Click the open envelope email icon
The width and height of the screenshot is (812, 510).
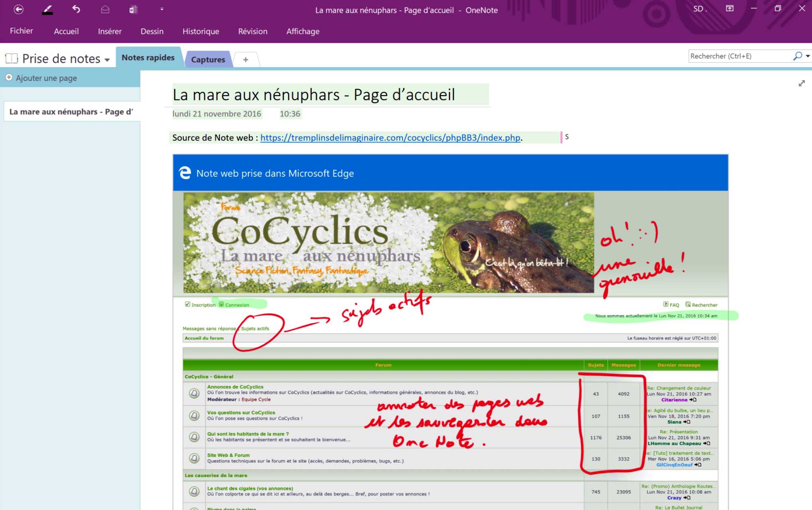tap(105, 10)
